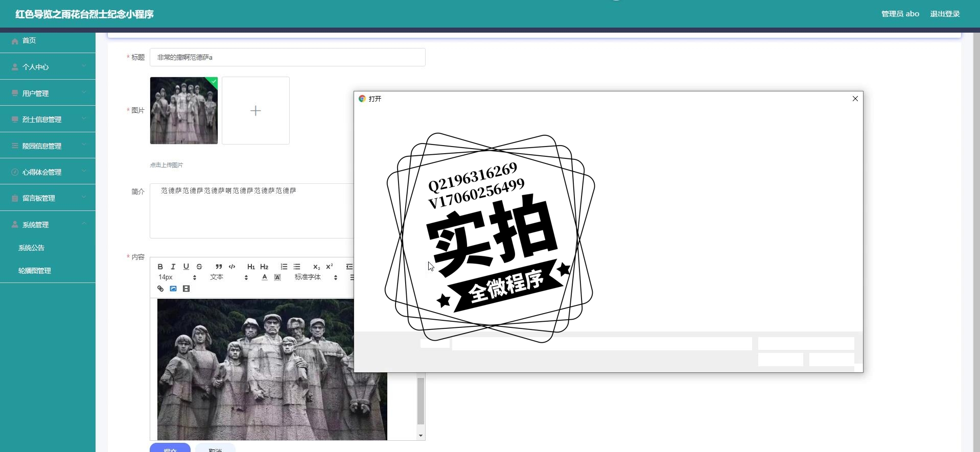Viewport: 980px width, 452px height.
Task: Click the 心得体会管理 sidebar icon
Action: tap(15, 172)
